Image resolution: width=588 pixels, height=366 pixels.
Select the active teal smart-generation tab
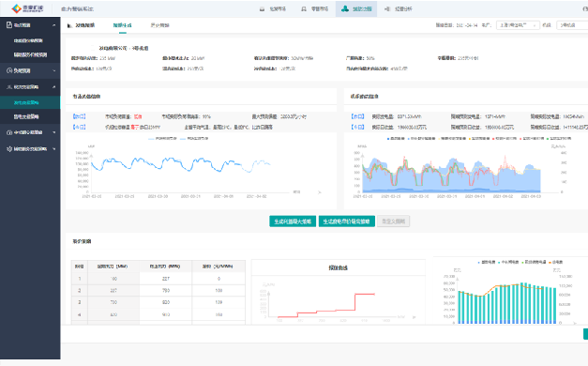click(123, 25)
